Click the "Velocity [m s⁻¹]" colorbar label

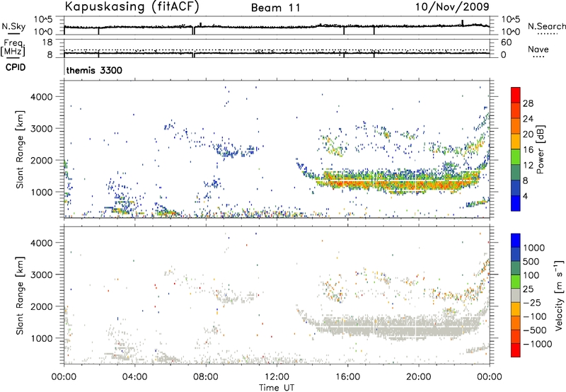click(559, 295)
